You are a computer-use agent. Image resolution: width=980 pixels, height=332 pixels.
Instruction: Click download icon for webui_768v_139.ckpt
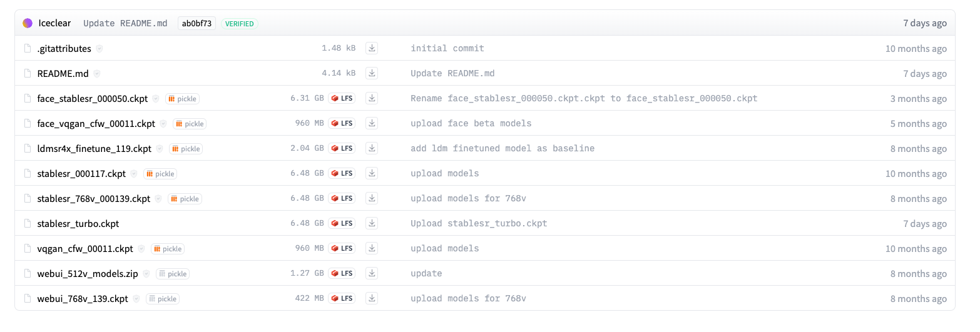pos(372,298)
